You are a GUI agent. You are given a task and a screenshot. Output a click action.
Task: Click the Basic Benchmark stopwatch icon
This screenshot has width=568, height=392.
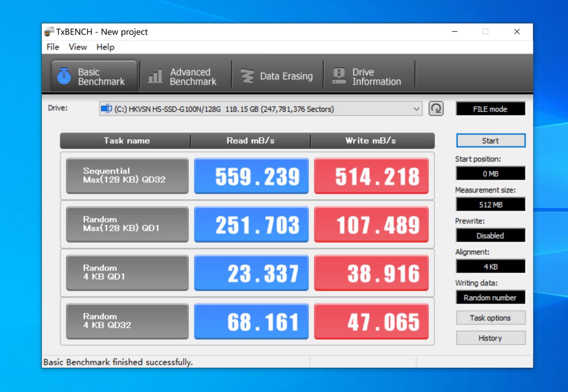pos(64,77)
